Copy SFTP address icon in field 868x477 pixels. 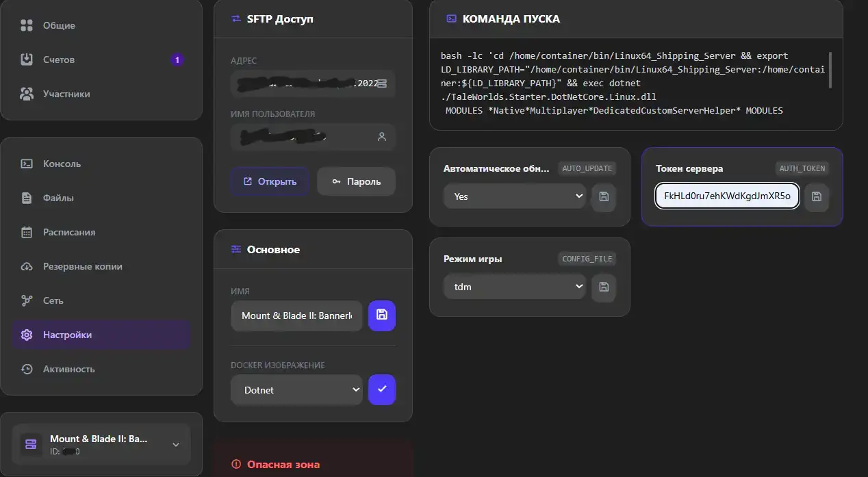point(382,83)
